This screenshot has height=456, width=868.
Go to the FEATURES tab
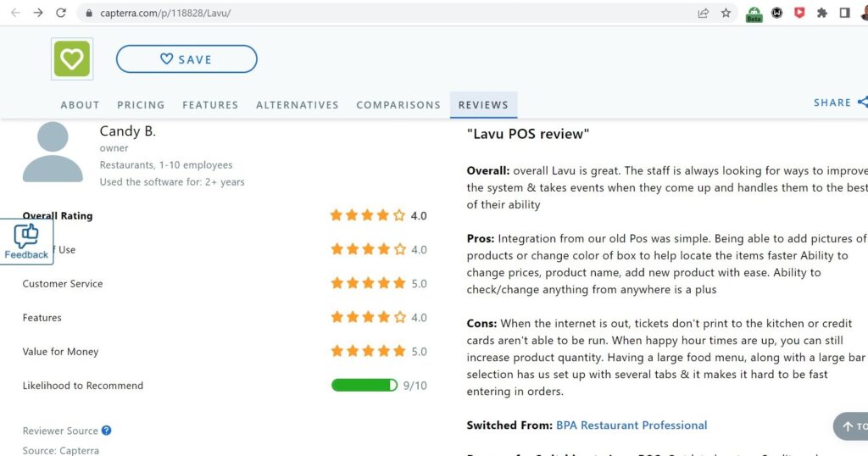pos(210,104)
